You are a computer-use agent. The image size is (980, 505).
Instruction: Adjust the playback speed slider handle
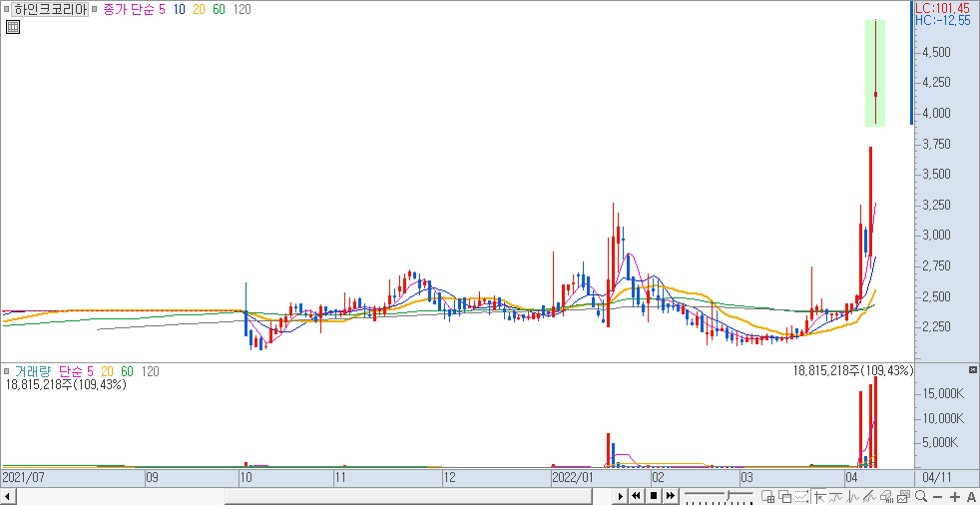pyautogui.click(x=728, y=496)
